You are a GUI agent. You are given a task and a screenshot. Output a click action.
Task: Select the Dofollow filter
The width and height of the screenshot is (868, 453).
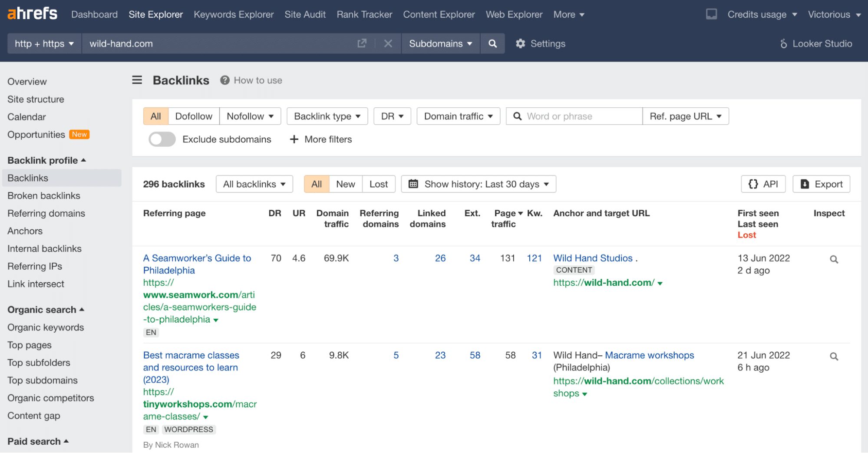coord(194,116)
